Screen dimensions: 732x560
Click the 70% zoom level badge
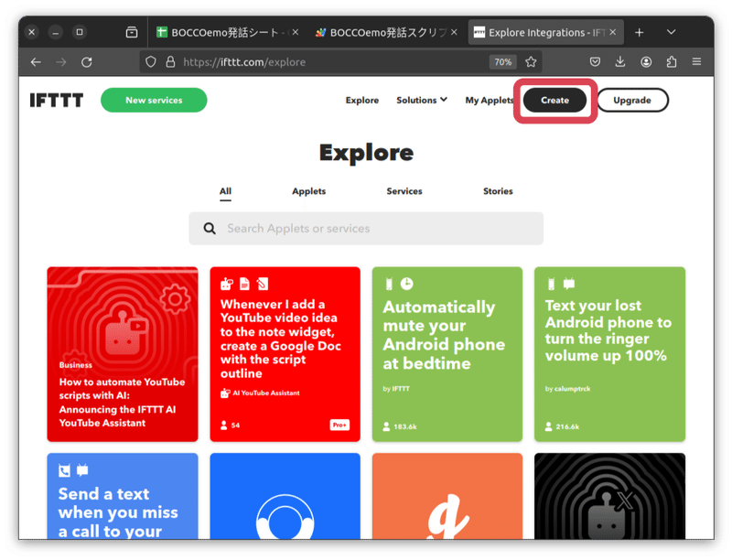pos(502,62)
